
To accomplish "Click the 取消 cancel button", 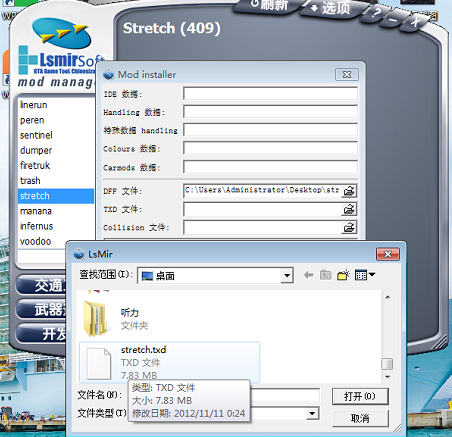I will pyautogui.click(x=360, y=418).
